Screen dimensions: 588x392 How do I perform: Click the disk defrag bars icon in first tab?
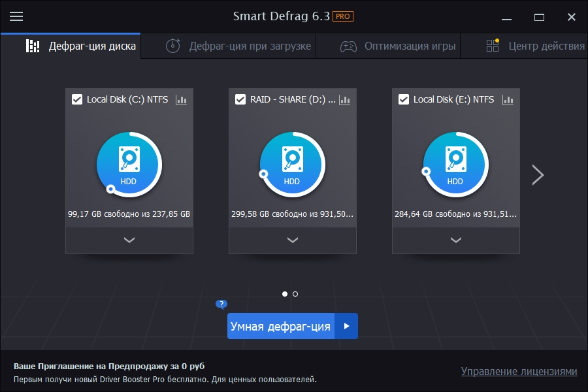pyautogui.click(x=33, y=46)
